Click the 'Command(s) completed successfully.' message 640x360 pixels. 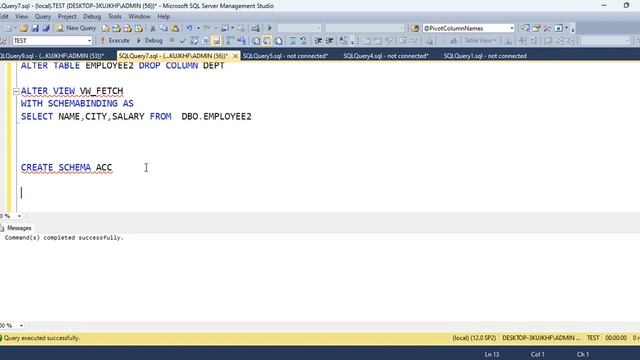tap(64, 237)
